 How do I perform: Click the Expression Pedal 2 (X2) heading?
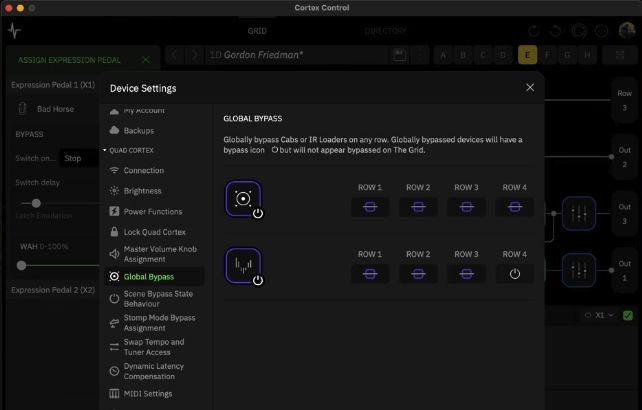pos(53,290)
